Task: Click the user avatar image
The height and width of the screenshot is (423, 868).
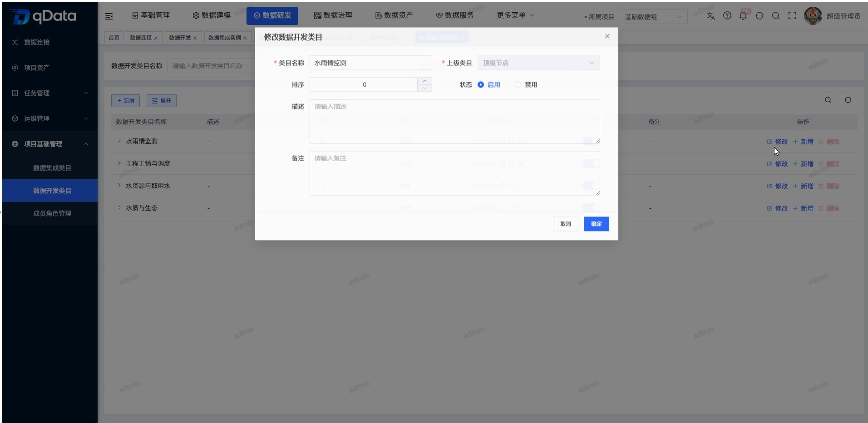Action: [813, 16]
